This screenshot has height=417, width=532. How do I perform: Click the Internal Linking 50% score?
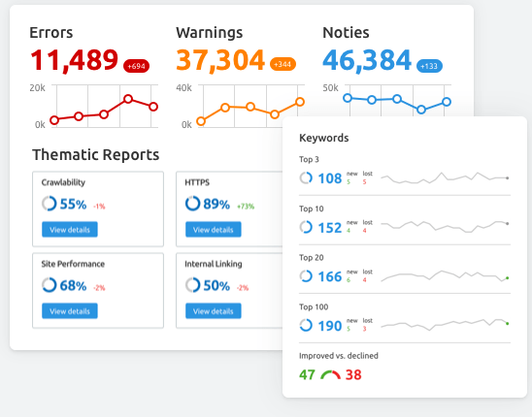[216, 285]
